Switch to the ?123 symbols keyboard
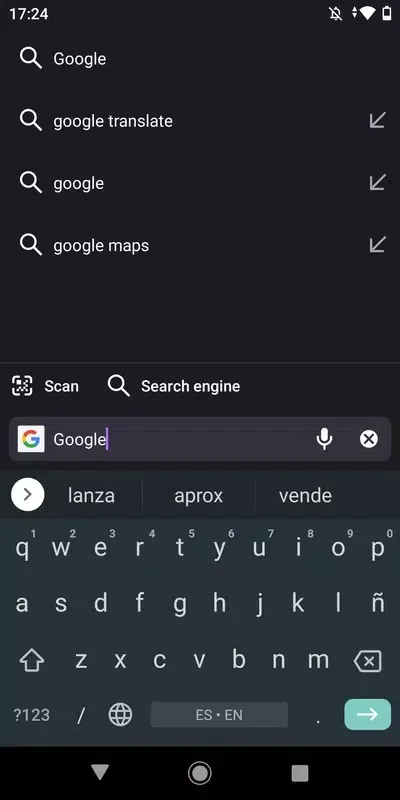This screenshot has height=800, width=400. (32, 715)
